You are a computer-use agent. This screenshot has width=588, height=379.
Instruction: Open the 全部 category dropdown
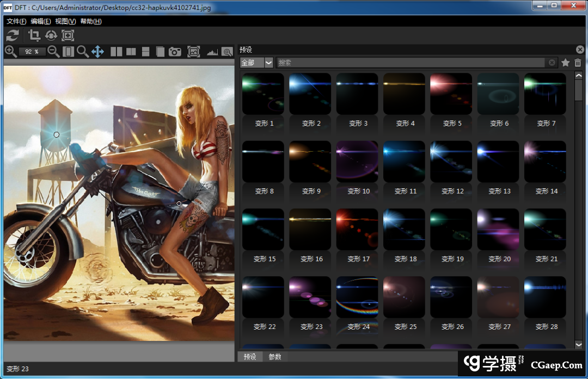click(268, 63)
